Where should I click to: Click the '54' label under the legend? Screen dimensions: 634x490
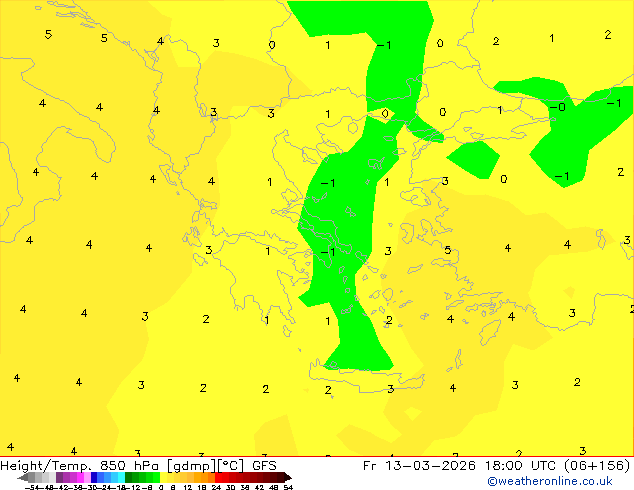(x=288, y=487)
